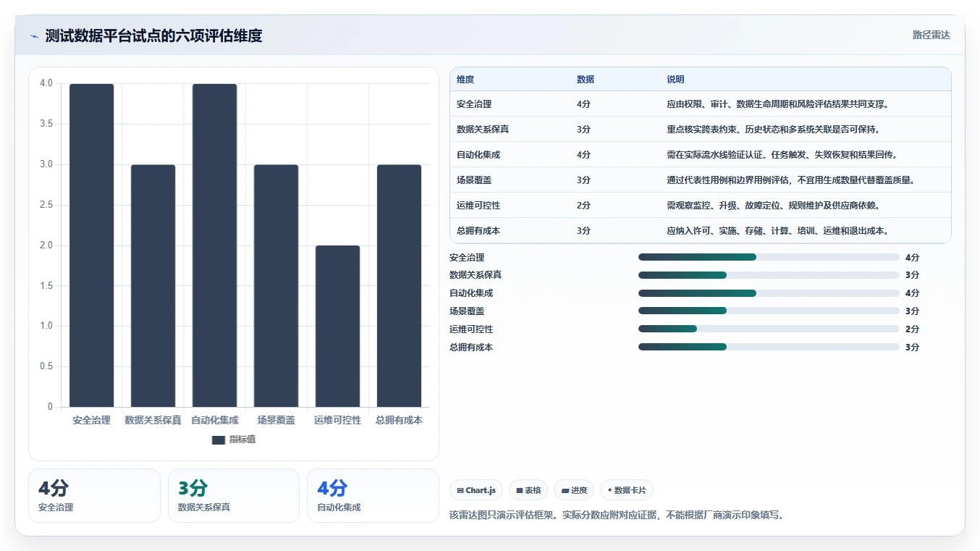Click the 安全治理 progress bar
Screen dimensions: 980x551
click(x=769, y=257)
